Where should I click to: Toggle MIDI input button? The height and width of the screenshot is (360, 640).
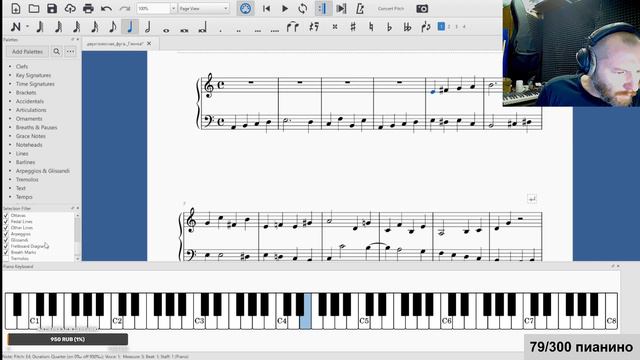click(x=245, y=9)
